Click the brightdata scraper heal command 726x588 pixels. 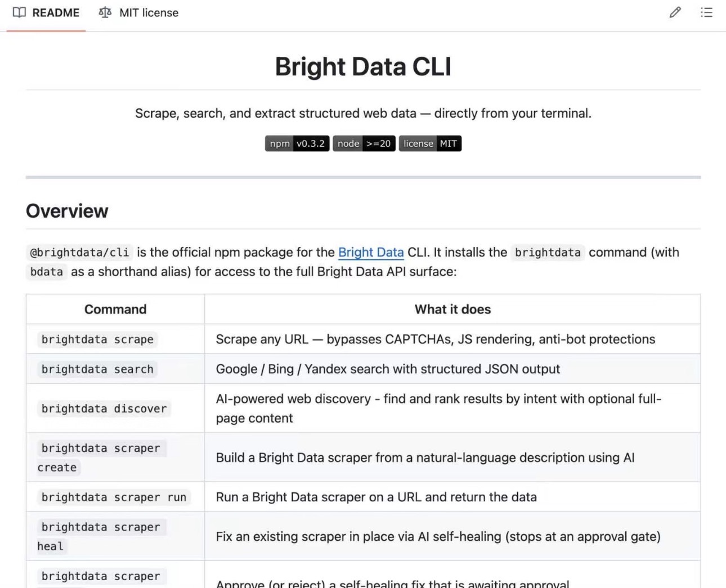click(x=101, y=536)
